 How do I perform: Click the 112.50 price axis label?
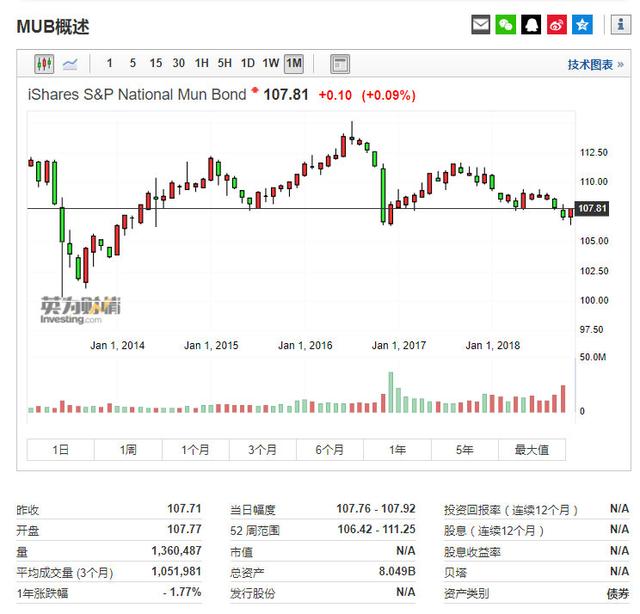(594, 153)
